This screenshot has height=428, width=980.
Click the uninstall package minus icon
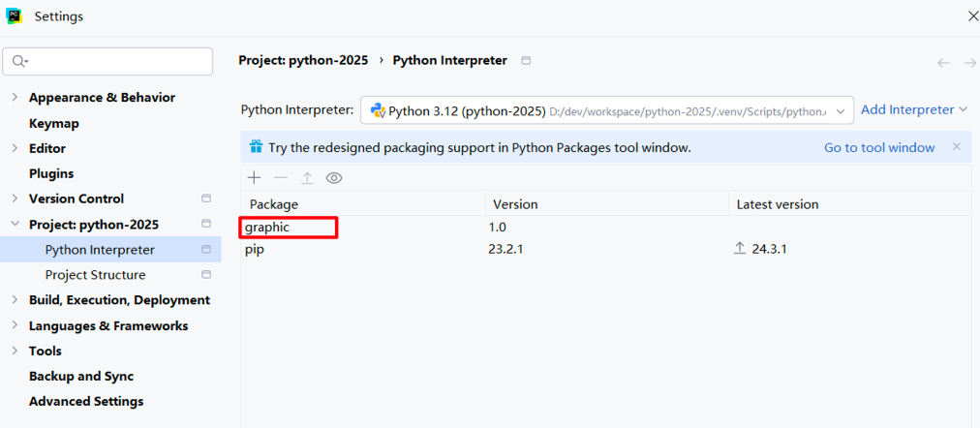[x=281, y=178]
